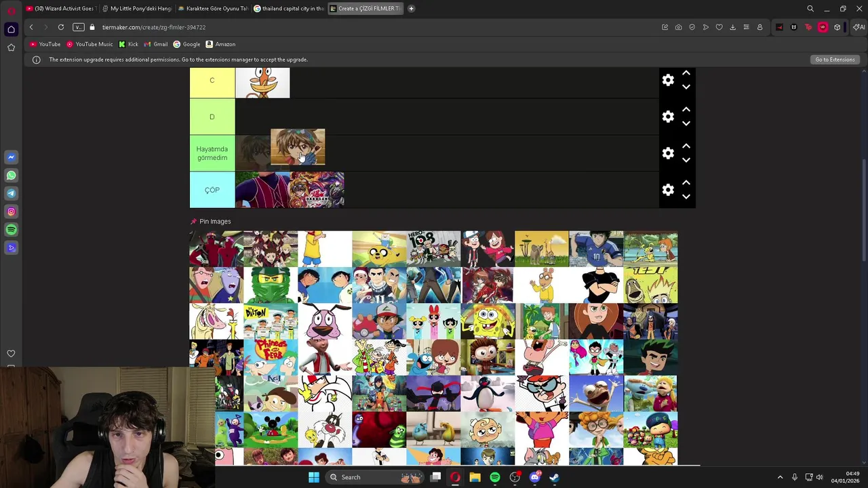Open settings gear for tier D row

pos(668,117)
